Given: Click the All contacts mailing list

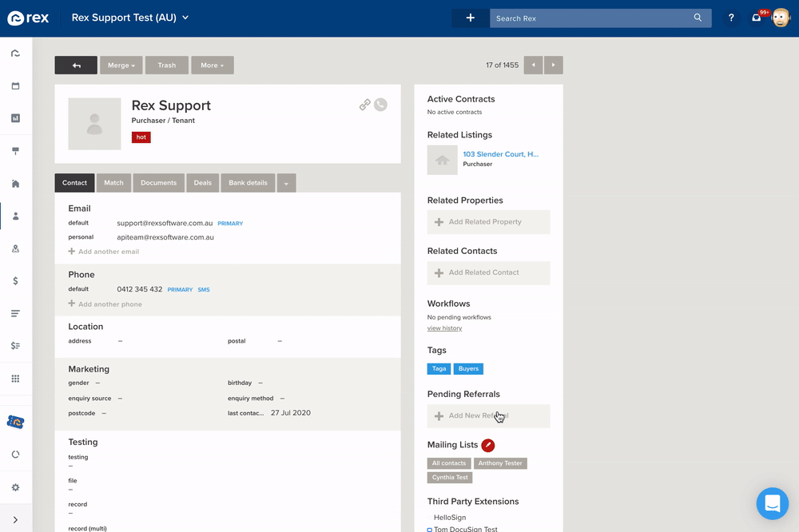Looking at the screenshot, I should (449, 463).
